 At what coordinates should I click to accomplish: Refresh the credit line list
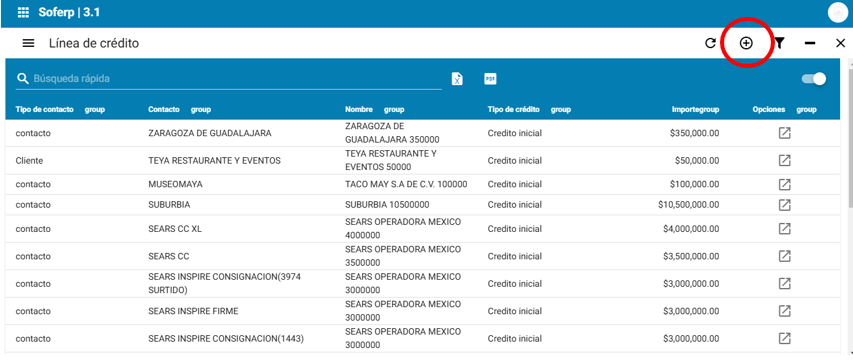pyautogui.click(x=710, y=44)
